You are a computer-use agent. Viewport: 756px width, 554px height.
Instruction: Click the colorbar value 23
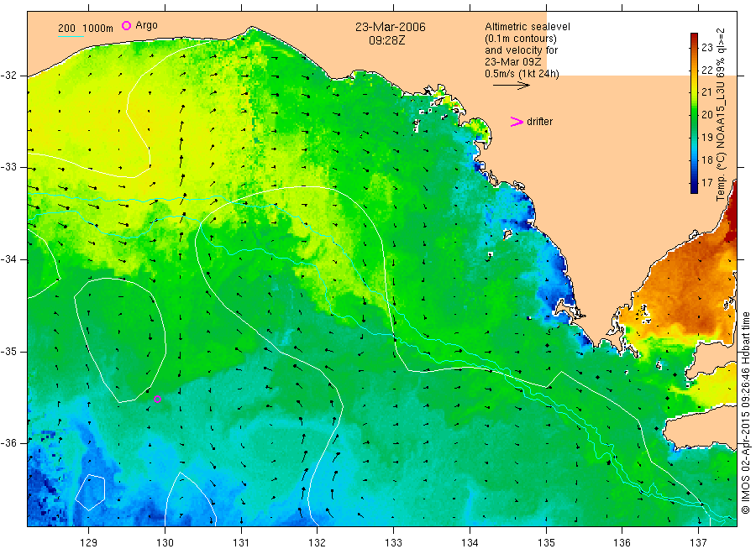pyautogui.click(x=706, y=47)
